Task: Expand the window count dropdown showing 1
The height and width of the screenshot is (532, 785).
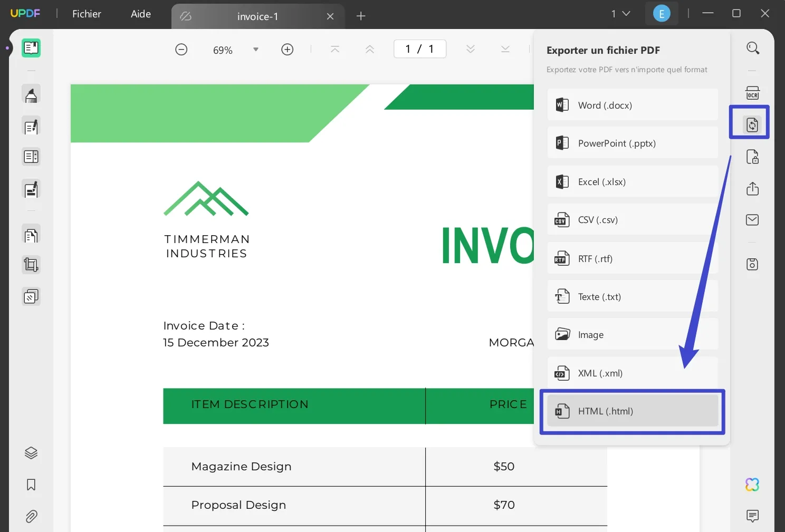Action: click(x=621, y=14)
